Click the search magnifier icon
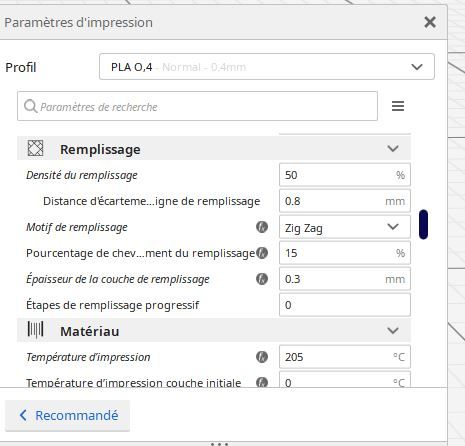Screen dimensions: 465x446 click(30, 106)
